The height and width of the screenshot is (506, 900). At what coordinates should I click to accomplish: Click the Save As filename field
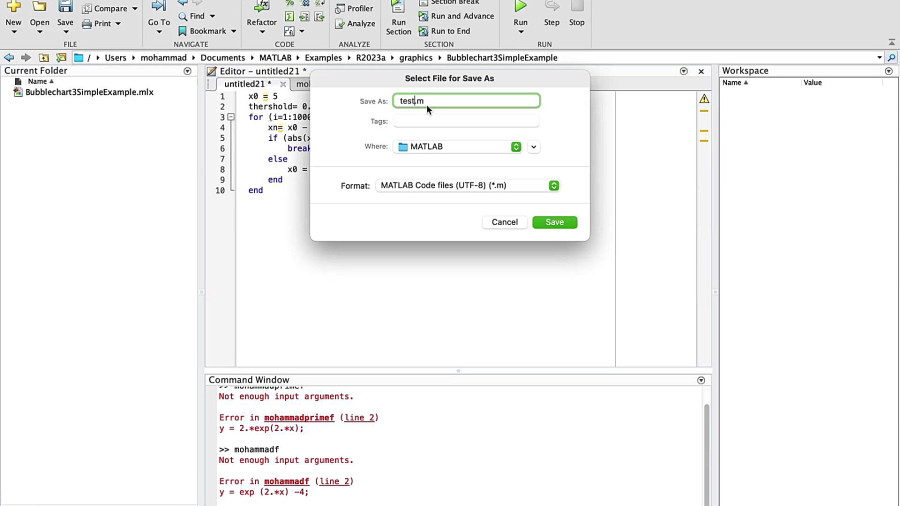pyautogui.click(x=466, y=101)
